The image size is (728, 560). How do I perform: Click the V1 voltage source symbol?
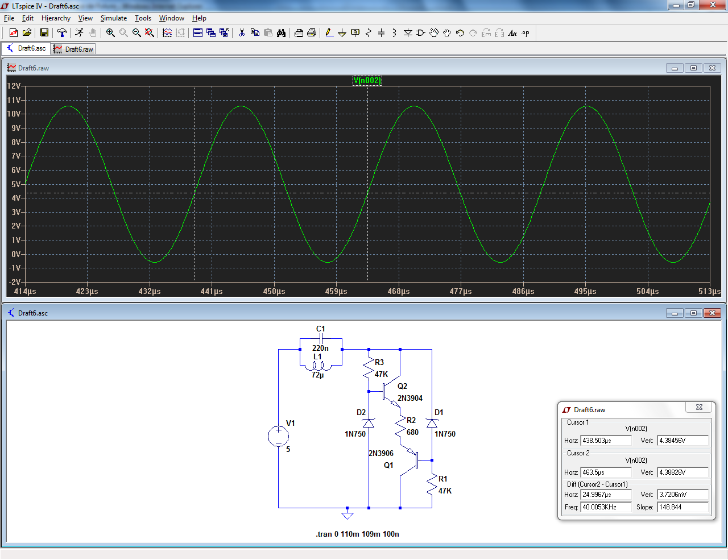278,437
